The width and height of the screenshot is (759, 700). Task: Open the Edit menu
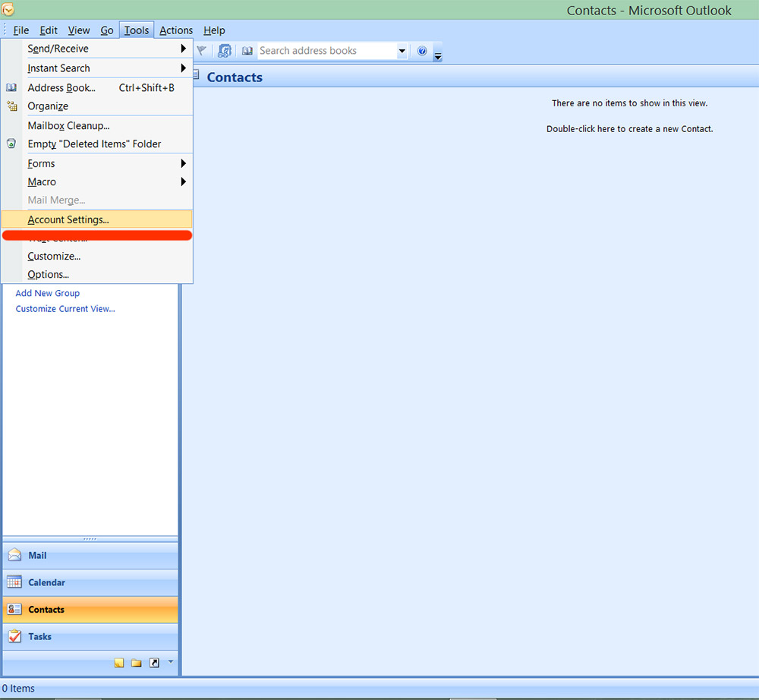point(49,30)
